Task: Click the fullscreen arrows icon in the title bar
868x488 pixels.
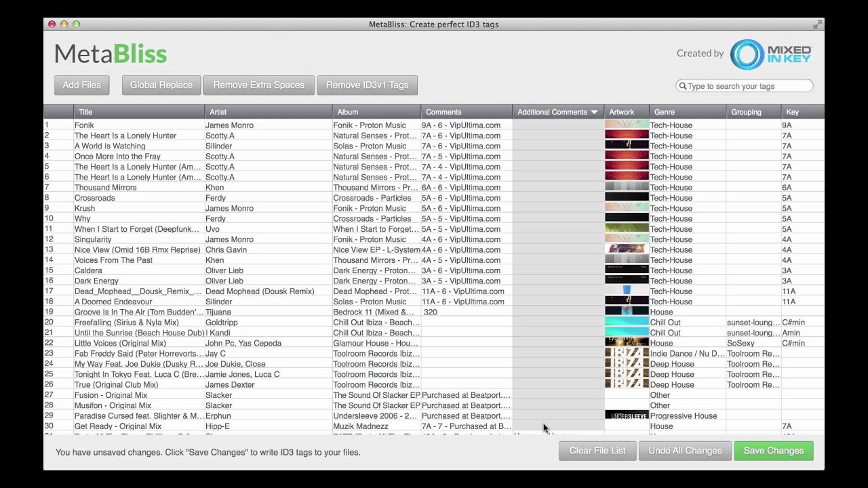Action: coord(818,24)
